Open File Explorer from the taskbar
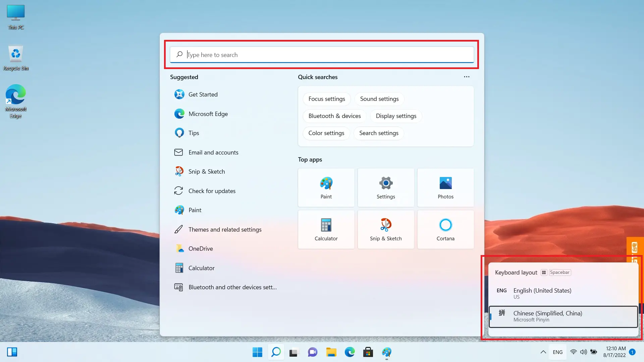 [x=331, y=352]
